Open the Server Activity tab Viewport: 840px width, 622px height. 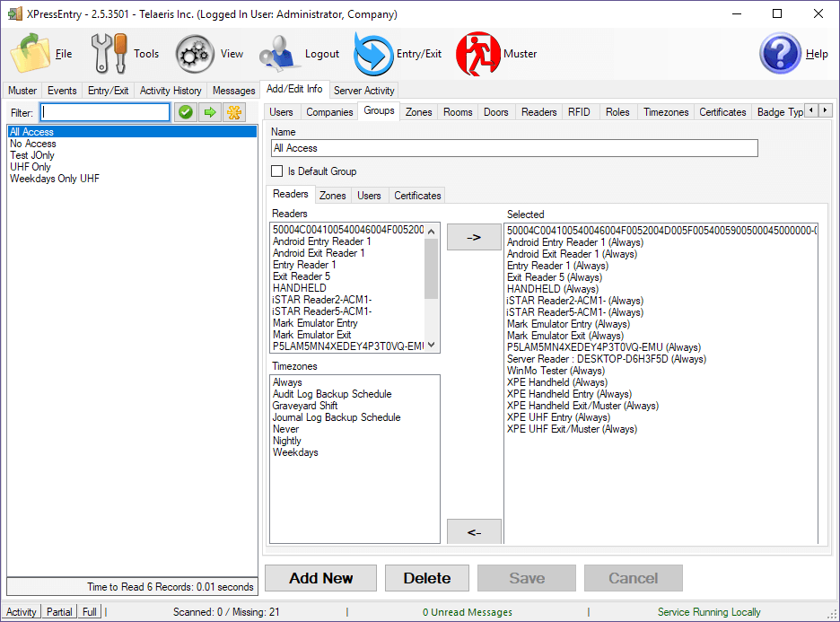[x=363, y=91]
